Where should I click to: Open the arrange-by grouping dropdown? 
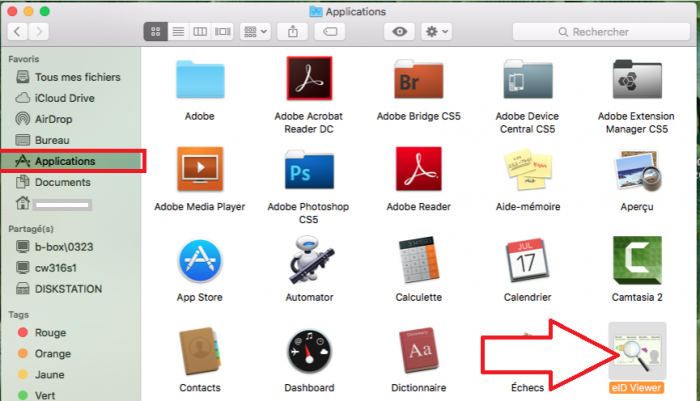point(255,31)
